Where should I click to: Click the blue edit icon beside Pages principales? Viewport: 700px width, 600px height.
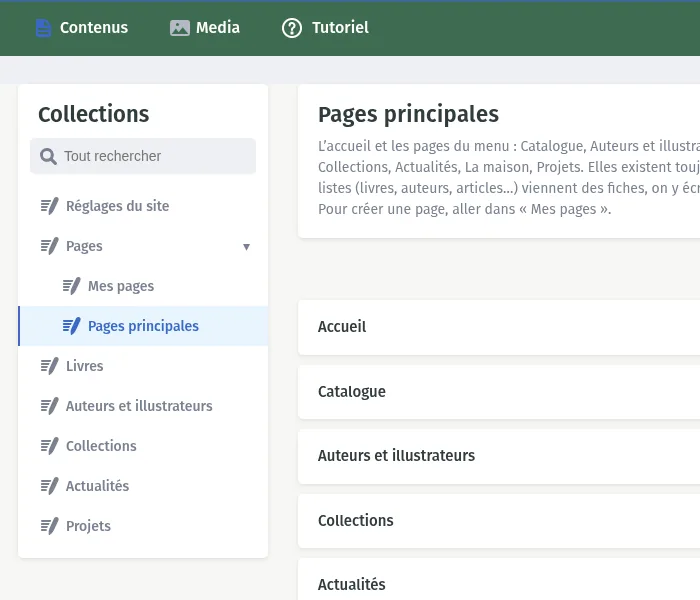[x=71, y=326]
